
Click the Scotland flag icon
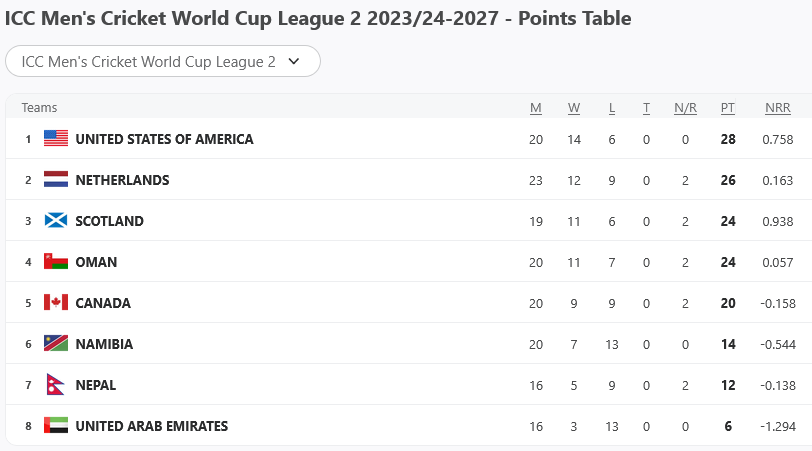(x=56, y=221)
